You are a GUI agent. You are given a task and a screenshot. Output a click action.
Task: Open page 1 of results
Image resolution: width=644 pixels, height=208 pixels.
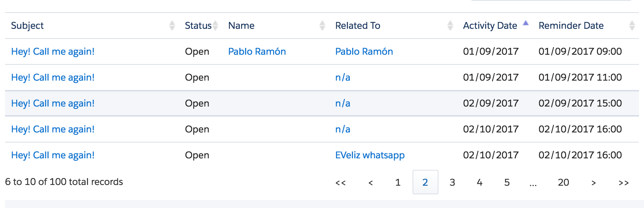(x=398, y=182)
